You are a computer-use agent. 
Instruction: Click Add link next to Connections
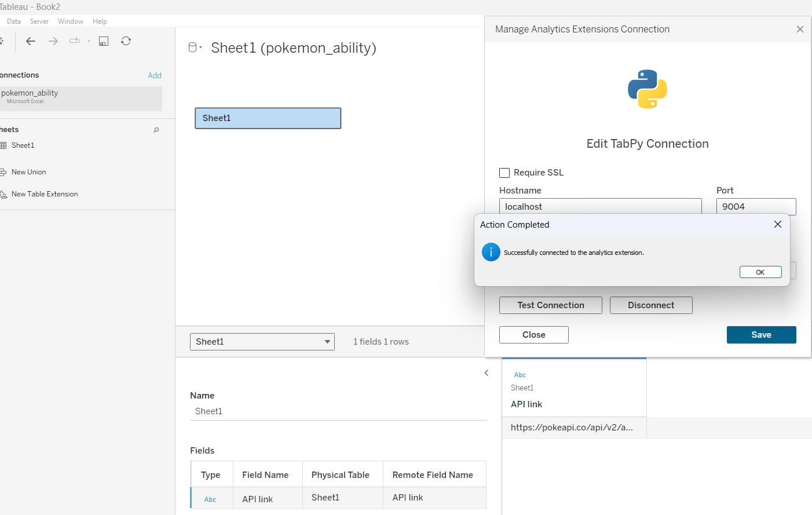click(x=154, y=75)
